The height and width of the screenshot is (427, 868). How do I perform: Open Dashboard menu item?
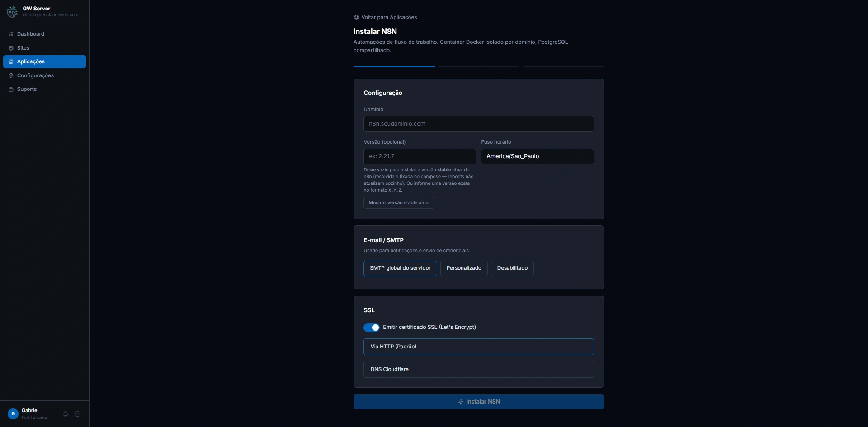(x=44, y=34)
